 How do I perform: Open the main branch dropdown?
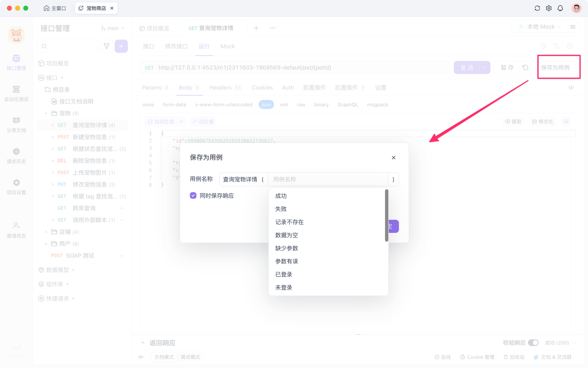(x=113, y=28)
